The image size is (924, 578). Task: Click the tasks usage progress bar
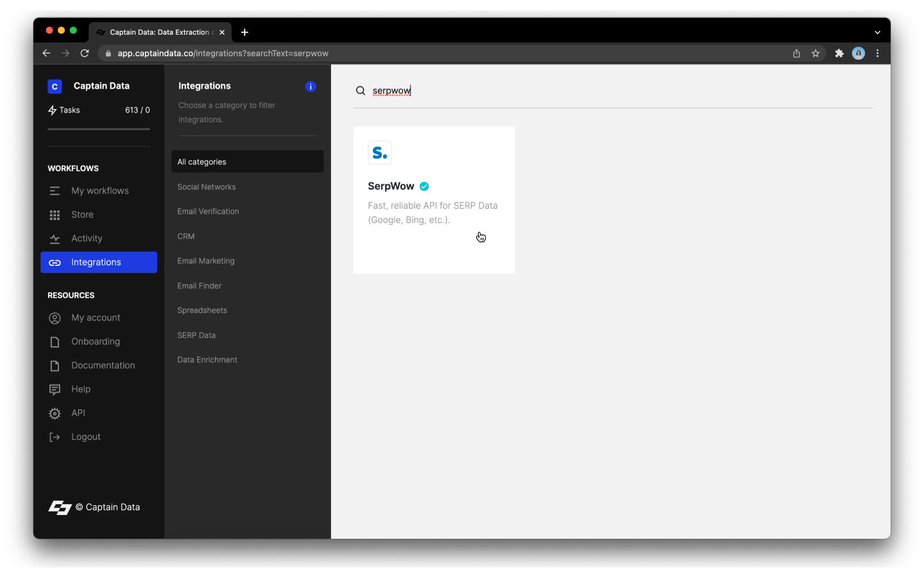pyautogui.click(x=99, y=129)
